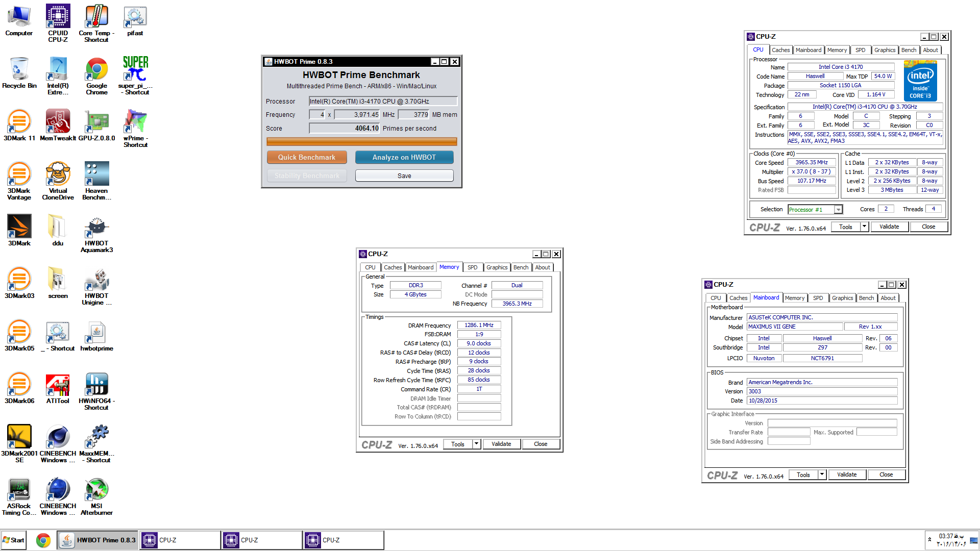
Task: Show hidden system tray icons
Action: coord(929,539)
